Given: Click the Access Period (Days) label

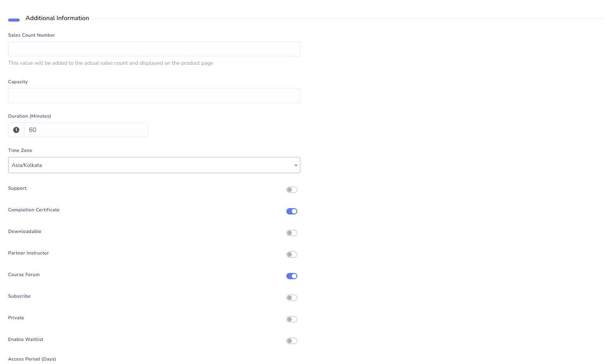Looking at the screenshot, I should pos(32,359).
